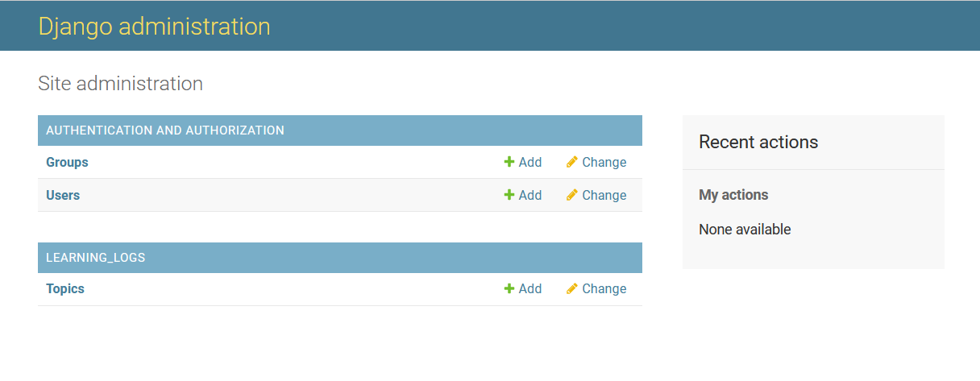Click the pencil icon in Users row
This screenshot has width=980, height=381.
tap(572, 195)
